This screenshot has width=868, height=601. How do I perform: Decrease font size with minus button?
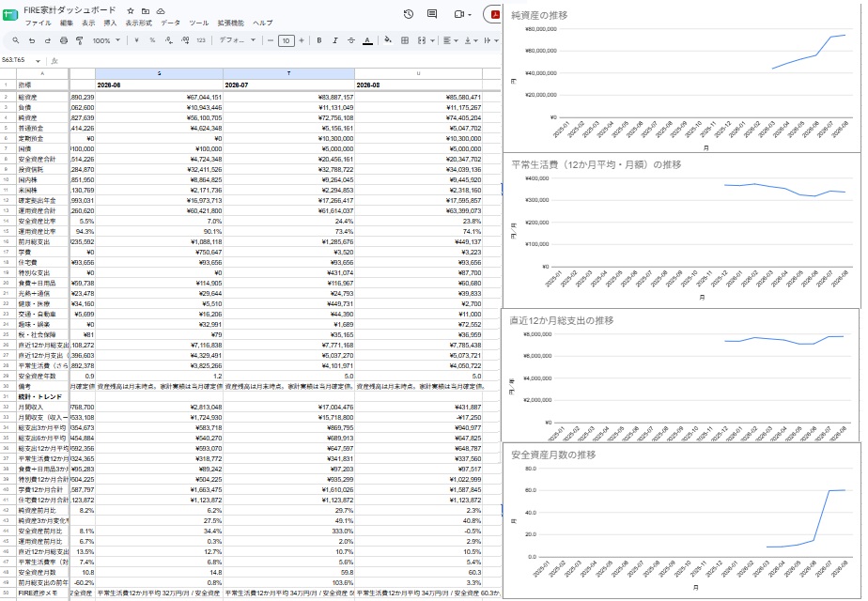pyautogui.click(x=271, y=40)
